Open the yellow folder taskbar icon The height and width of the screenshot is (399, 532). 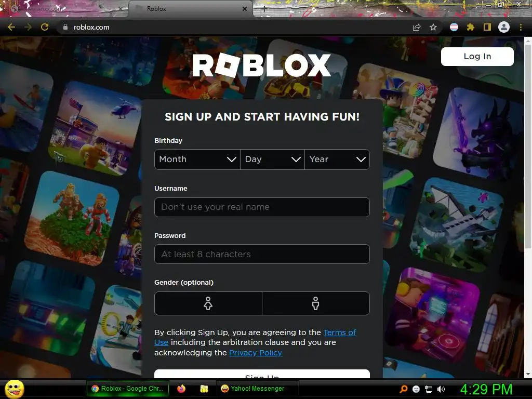coord(204,389)
